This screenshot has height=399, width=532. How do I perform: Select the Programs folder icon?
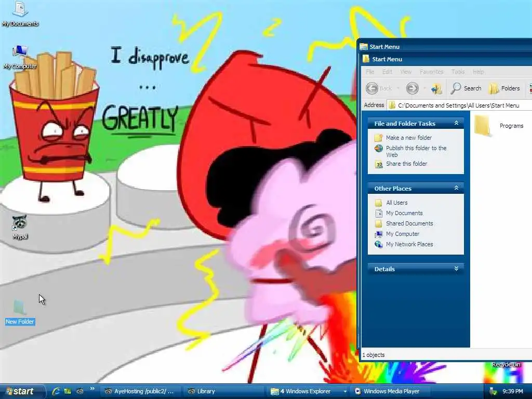click(483, 126)
